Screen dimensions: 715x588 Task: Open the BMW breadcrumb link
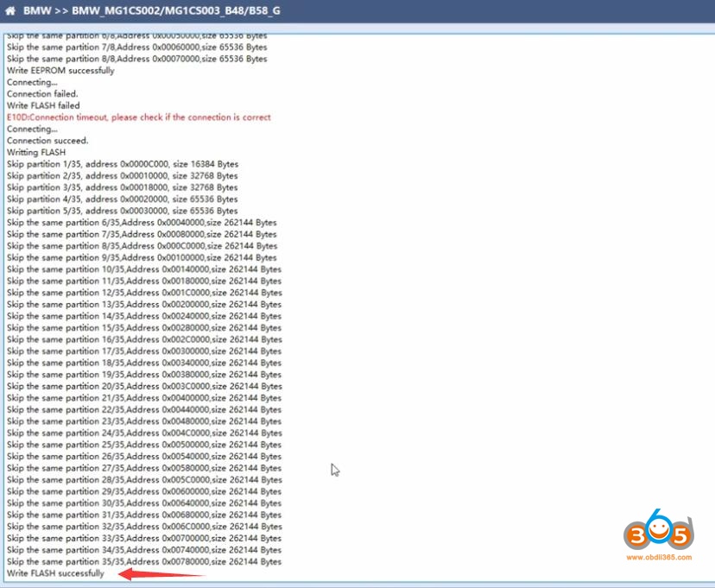37,10
